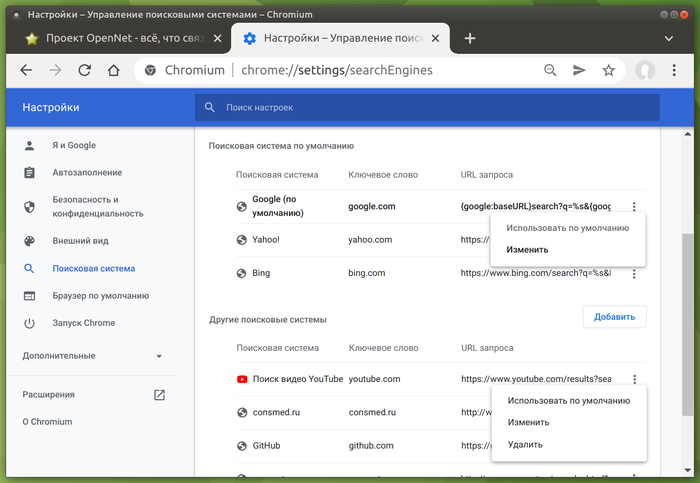Screen dimensions: 700x483
Task: Open Внешний вид settings section
Action: 80,241
